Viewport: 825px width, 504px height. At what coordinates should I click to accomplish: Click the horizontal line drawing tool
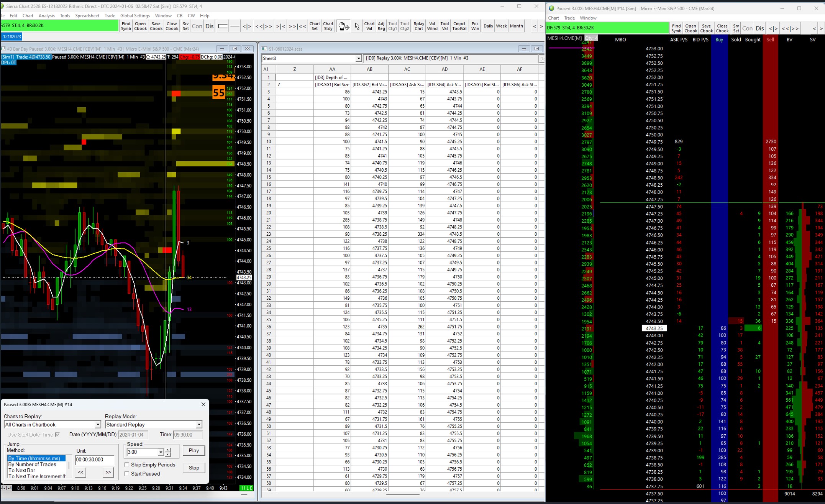pyautogui.click(x=235, y=26)
